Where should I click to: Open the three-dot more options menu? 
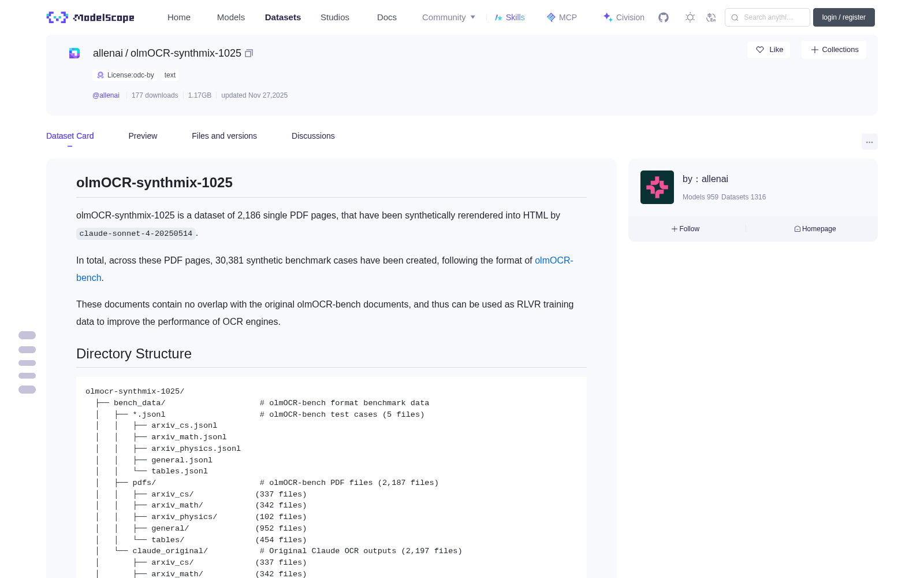tap(869, 142)
